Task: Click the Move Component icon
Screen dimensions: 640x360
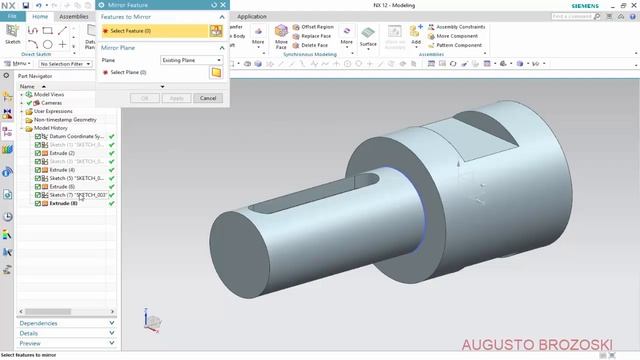Action: 431,36
